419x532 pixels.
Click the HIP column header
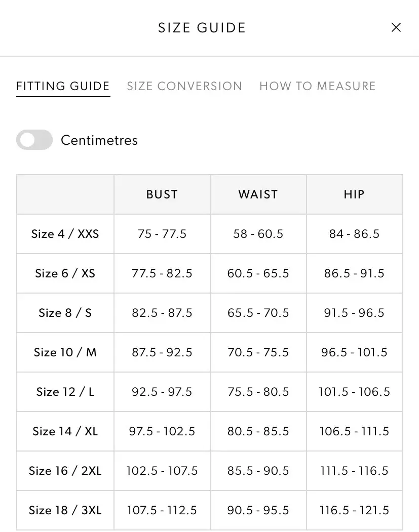[354, 194]
